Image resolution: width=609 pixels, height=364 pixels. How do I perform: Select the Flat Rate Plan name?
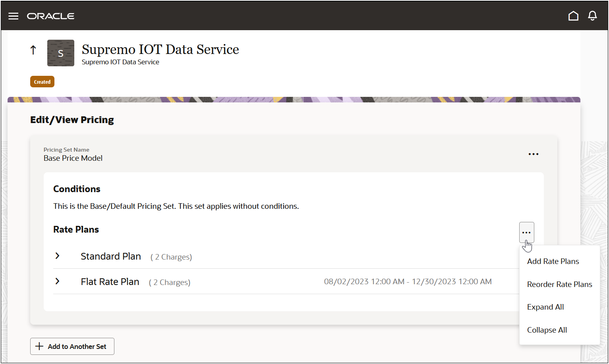[x=110, y=282]
